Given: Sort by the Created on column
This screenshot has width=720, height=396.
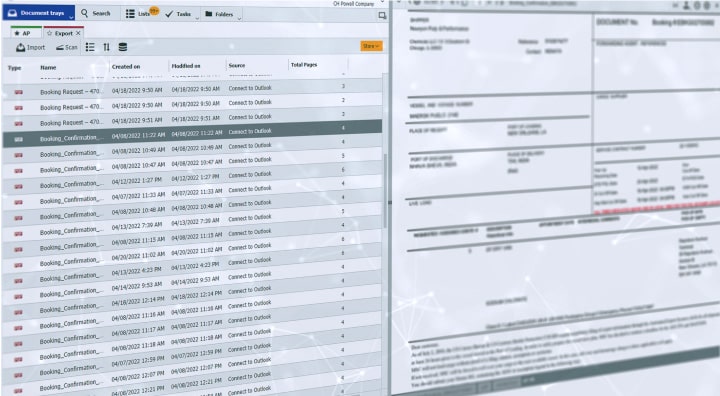Looking at the screenshot, I should tap(126, 67).
